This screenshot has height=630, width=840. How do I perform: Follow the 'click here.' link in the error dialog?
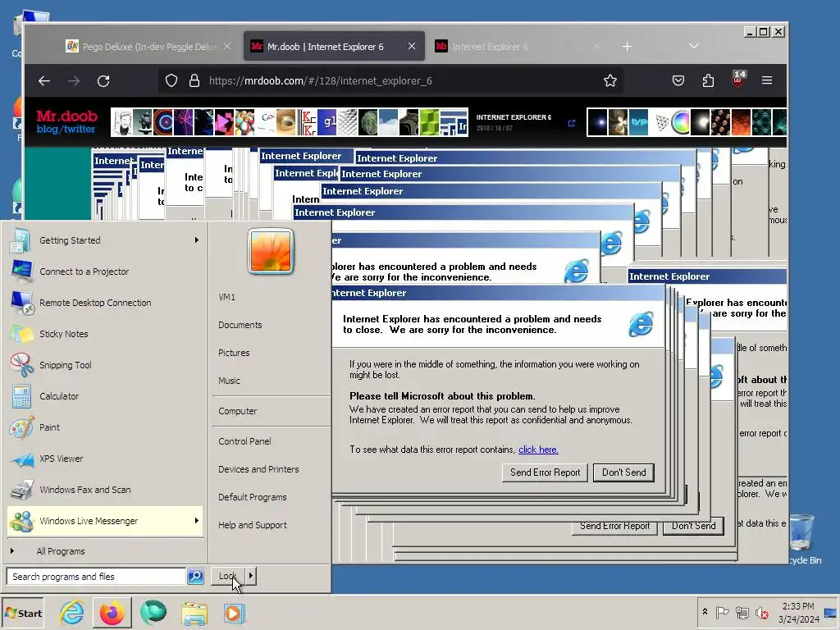[538, 450]
